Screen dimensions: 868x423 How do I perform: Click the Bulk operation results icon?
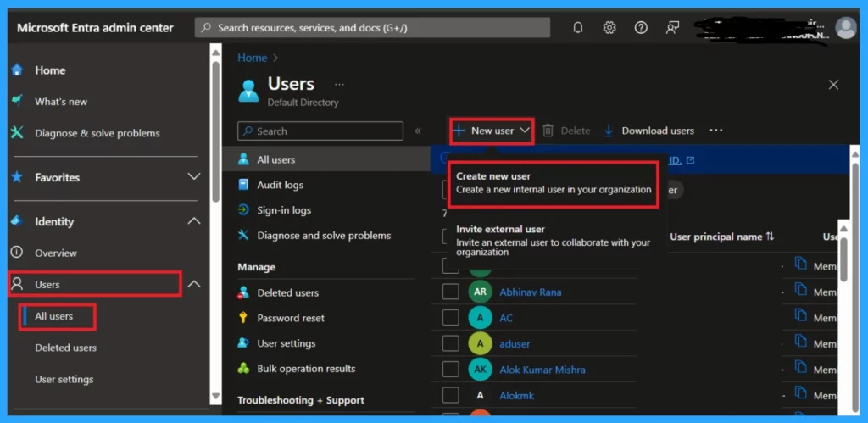pos(243,368)
